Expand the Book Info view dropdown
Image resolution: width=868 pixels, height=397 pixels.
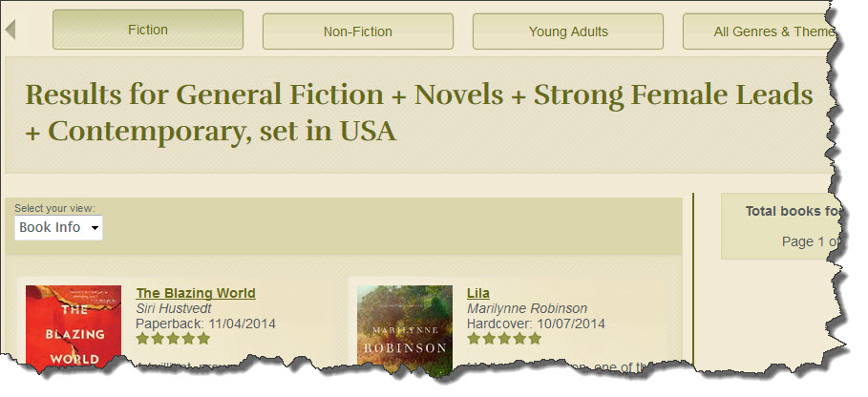click(59, 228)
